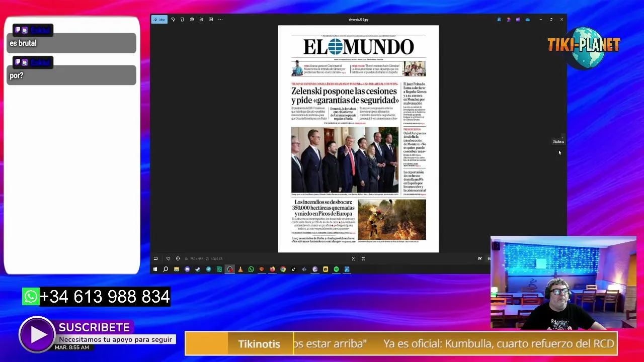Open the second, pink-purple app icon in Photos title bar
Screen dimensions: 644x362
[x=508, y=20]
